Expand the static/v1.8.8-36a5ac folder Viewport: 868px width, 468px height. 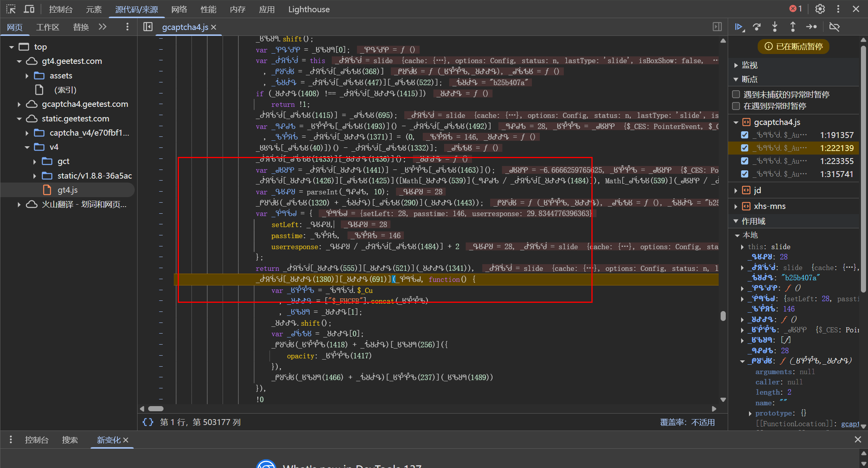pos(35,176)
